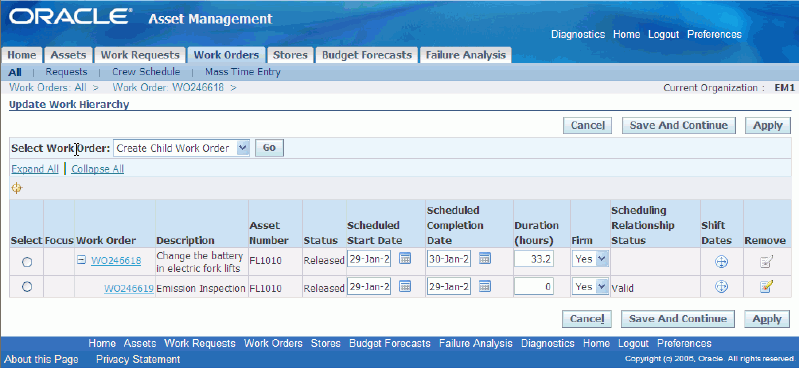This screenshot has height=368, width=799.
Task: Open Firm dropdown for WO246618
Action: (x=590, y=259)
